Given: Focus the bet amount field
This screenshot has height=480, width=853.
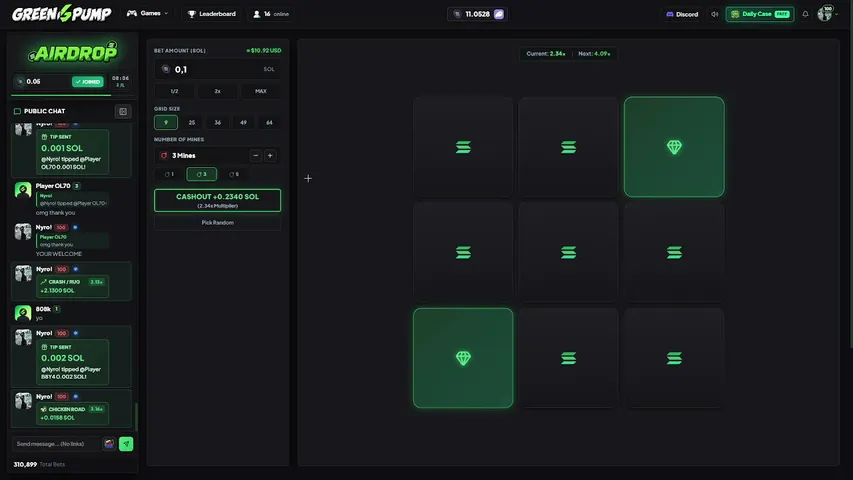Looking at the screenshot, I should (218, 70).
